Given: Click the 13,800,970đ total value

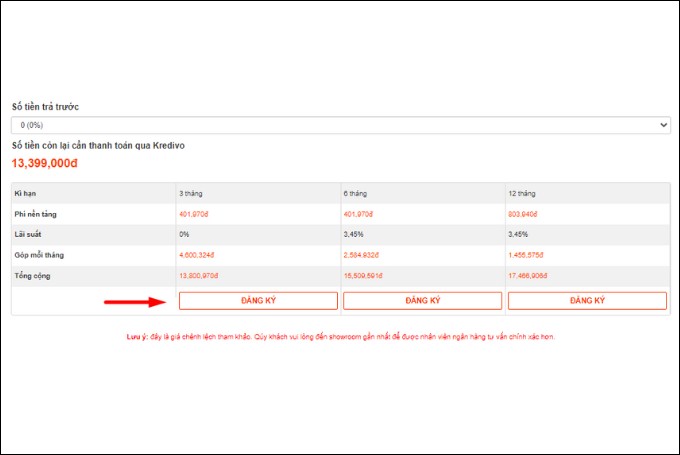Looking at the screenshot, I should [x=199, y=276].
